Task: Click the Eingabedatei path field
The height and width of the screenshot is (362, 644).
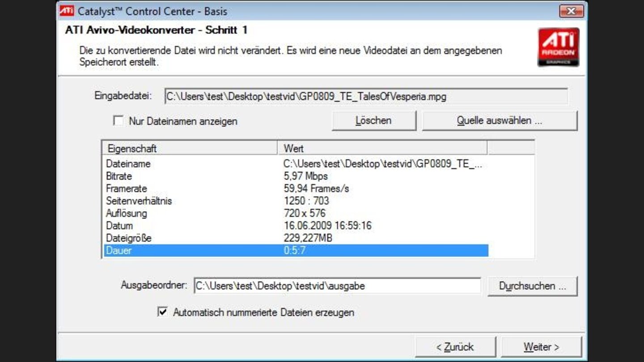Action: [x=366, y=96]
